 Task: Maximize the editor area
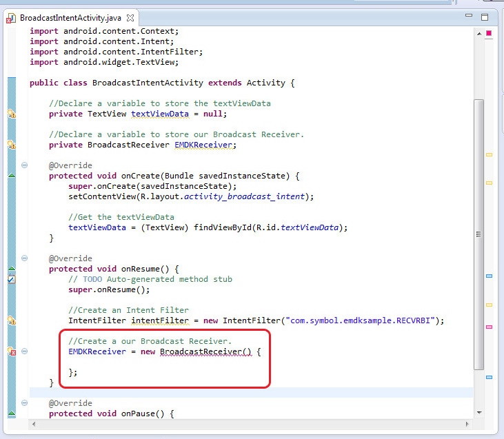(485, 17)
